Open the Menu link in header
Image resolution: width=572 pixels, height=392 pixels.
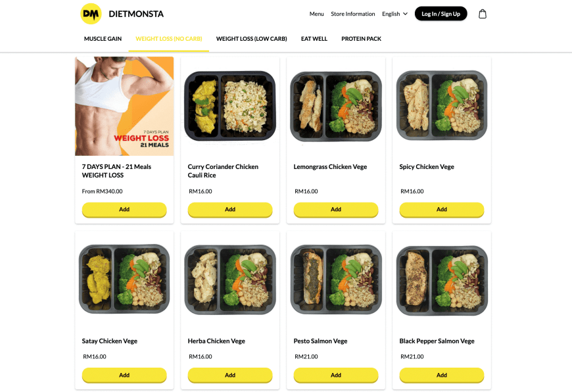point(316,14)
